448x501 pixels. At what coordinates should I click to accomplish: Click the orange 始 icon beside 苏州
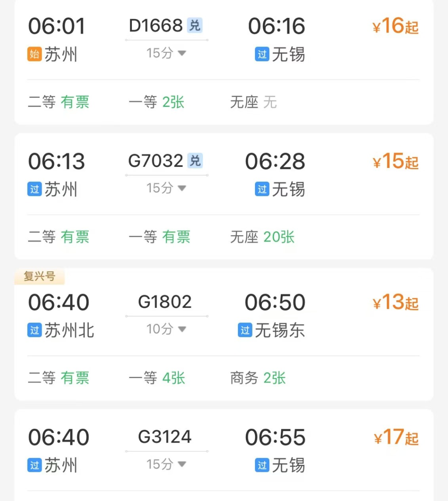[x=34, y=54]
